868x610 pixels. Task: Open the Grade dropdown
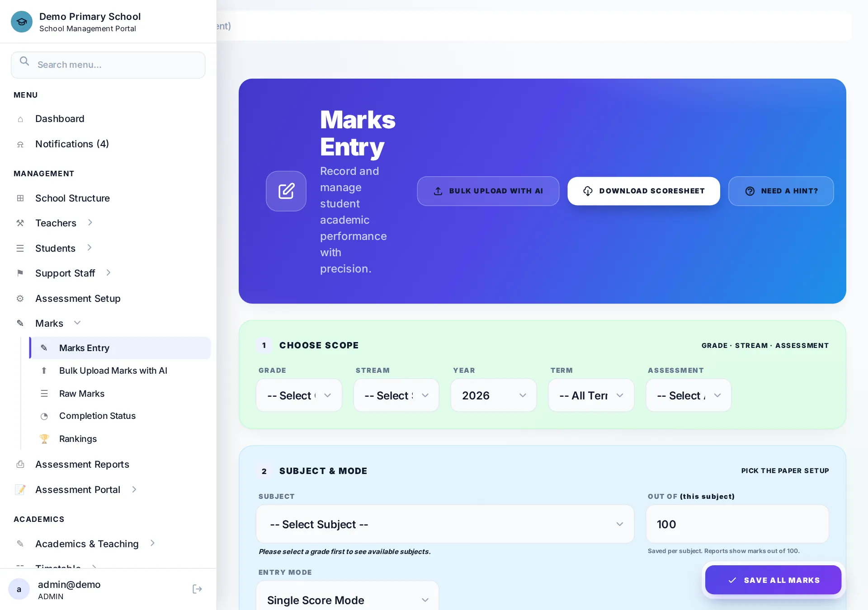point(299,395)
